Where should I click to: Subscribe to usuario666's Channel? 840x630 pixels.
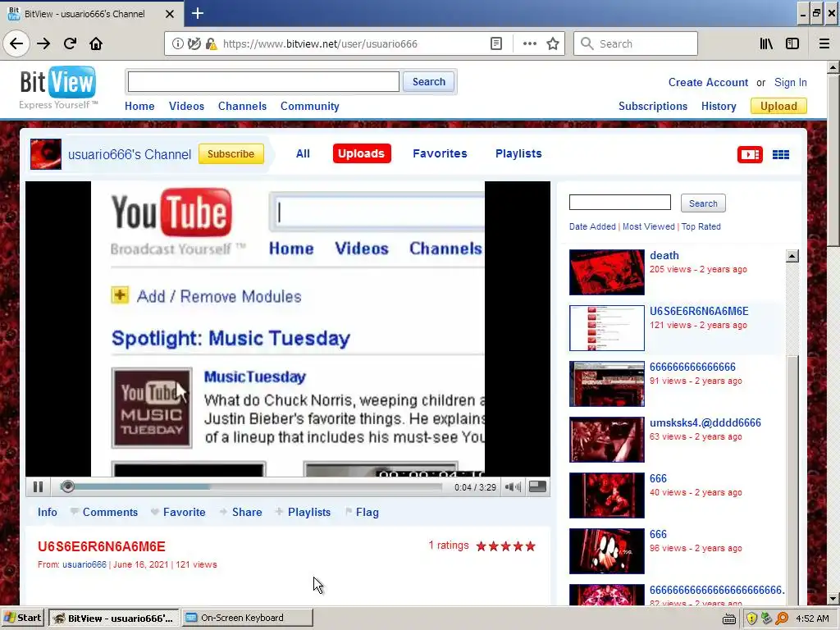[231, 153]
